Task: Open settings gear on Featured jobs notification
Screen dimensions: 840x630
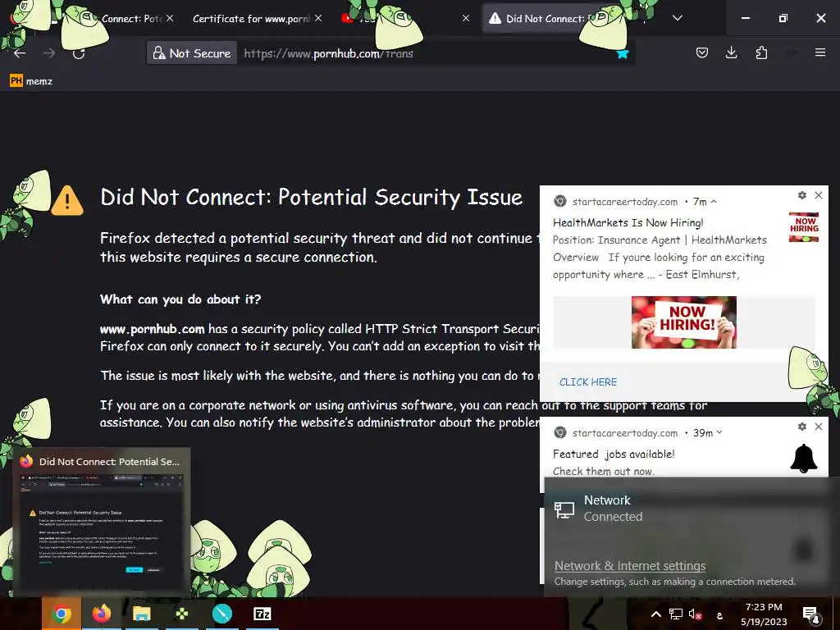Action: point(802,427)
